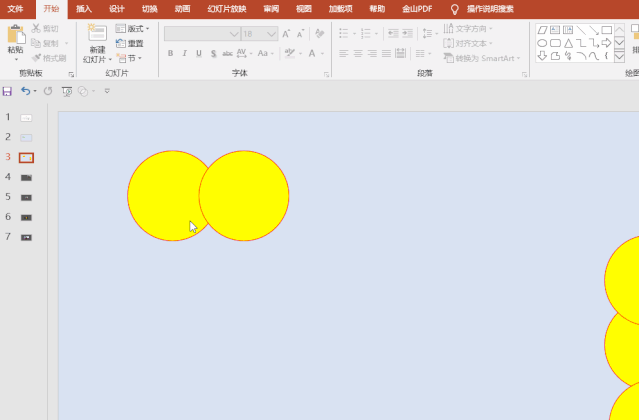Viewport: 639px width, 420px height.
Task: Click the 新建幻灯片 (New Slide) icon
Action: [x=97, y=33]
